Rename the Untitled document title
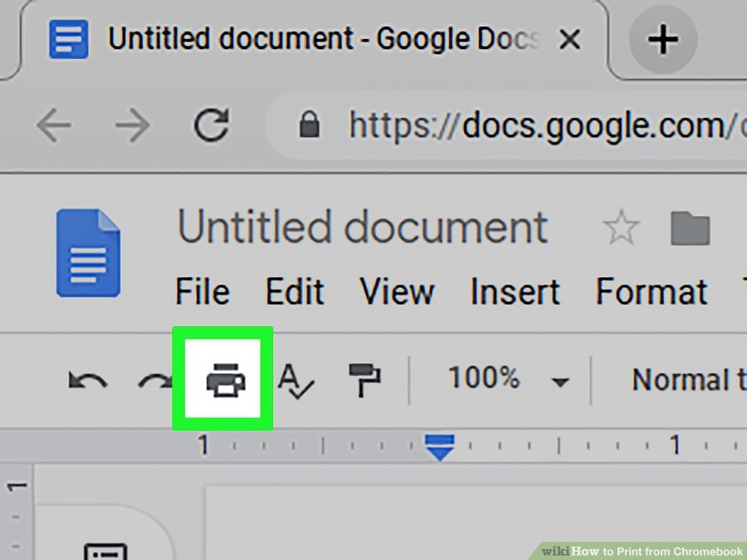The width and height of the screenshot is (747, 560). (363, 227)
